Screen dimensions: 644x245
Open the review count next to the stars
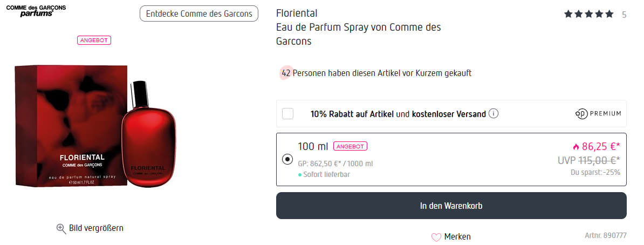click(624, 15)
